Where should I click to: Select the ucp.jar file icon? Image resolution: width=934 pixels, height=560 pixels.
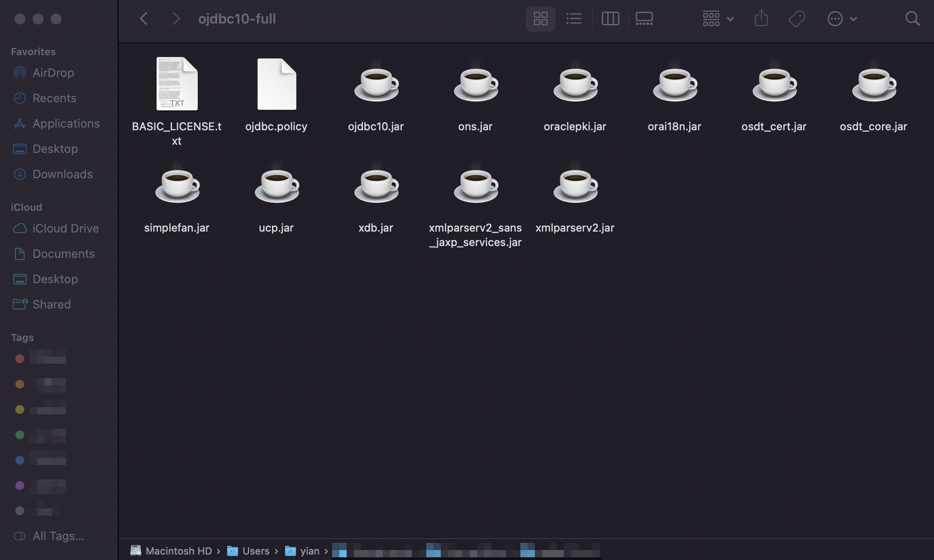click(x=276, y=185)
